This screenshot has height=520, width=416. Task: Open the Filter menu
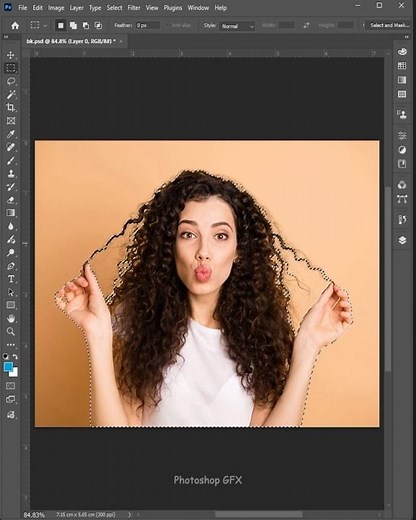(134, 8)
